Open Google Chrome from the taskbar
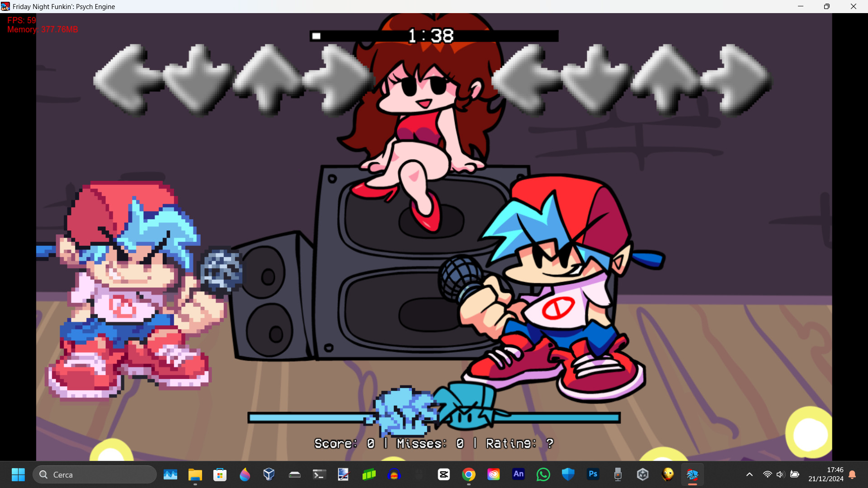Screen dimensions: 868x488 (x=469, y=474)
